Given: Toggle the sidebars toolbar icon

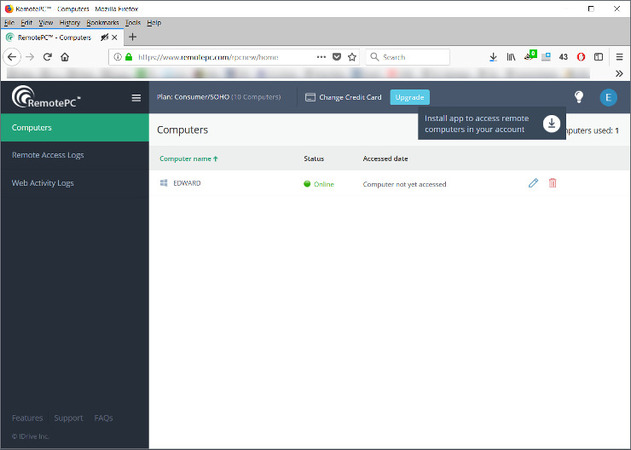Looking at the screenshot, I should pyautogui.click(x=598, y=57).
